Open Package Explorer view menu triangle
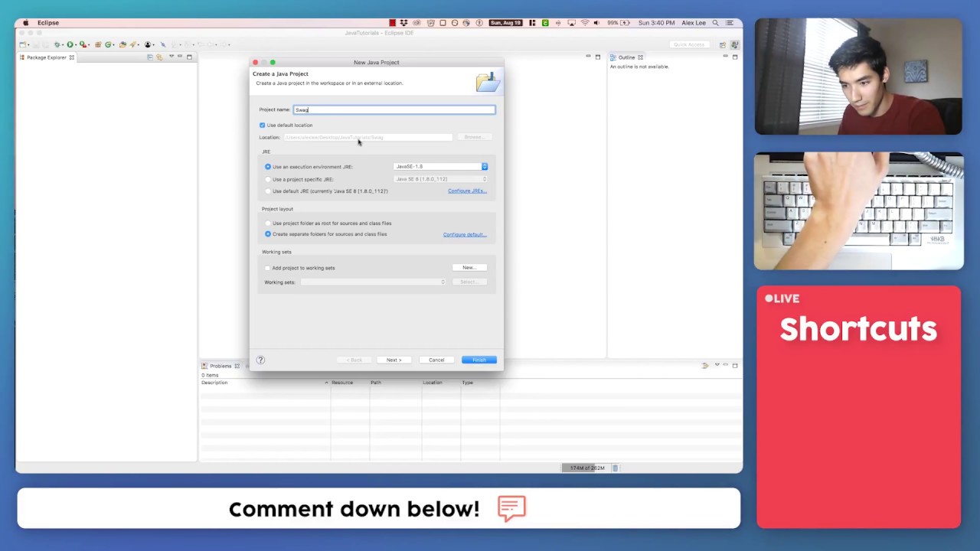The image size is (980, 551). pyautogui.click(x=171, y=57)
